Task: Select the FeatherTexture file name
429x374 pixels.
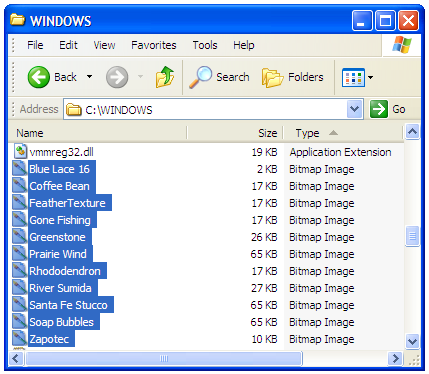Action: pos(67,203)
